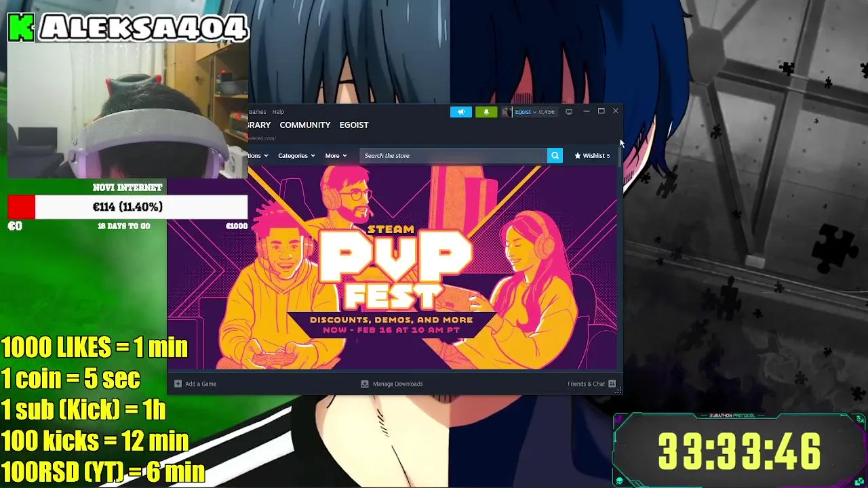This screenshot has width=868, height=488.
Task: Click Add a Game label
Action: click(201, 384)
